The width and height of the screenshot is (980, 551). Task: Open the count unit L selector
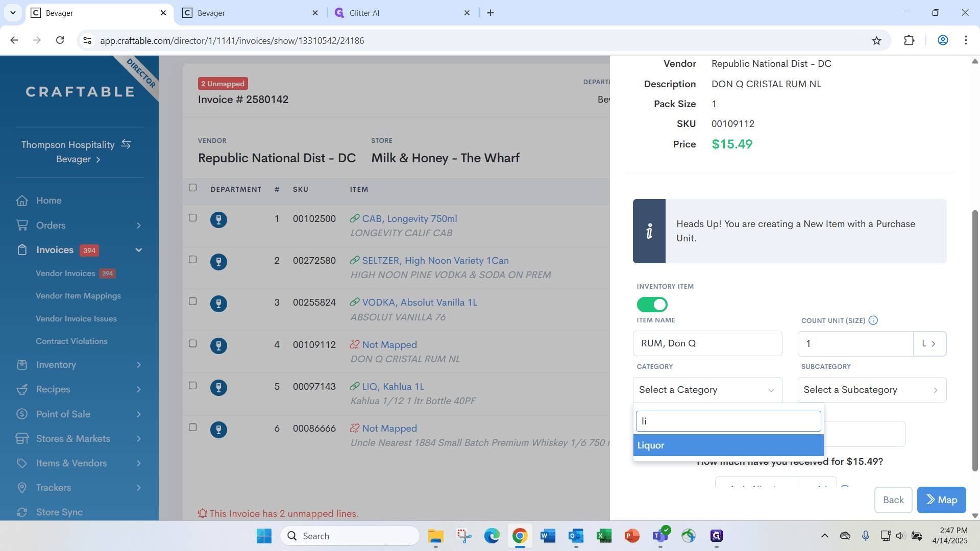point(929,344)
